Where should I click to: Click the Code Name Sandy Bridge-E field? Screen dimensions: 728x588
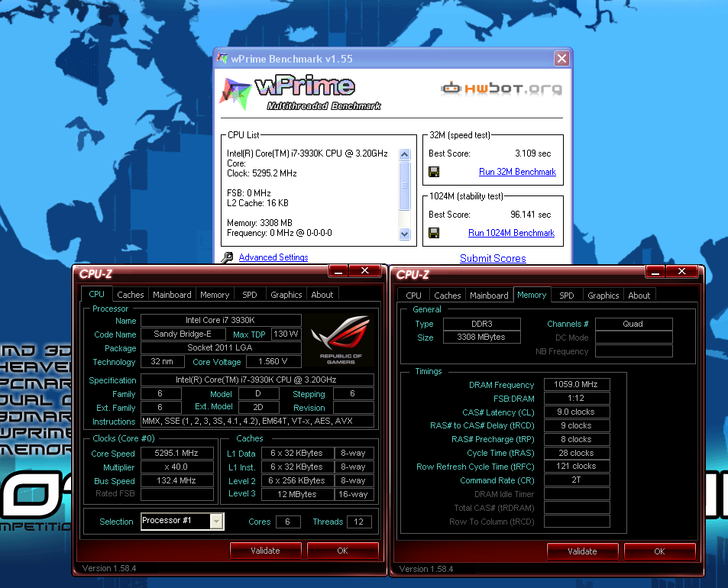(183, 334)
